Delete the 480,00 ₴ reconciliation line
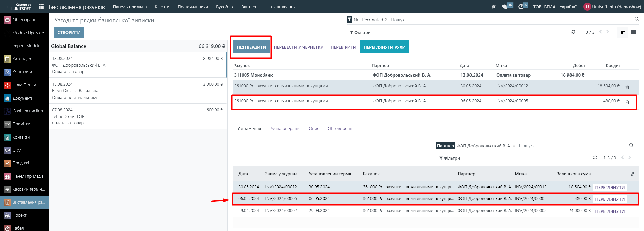 [x=627, y=102]
